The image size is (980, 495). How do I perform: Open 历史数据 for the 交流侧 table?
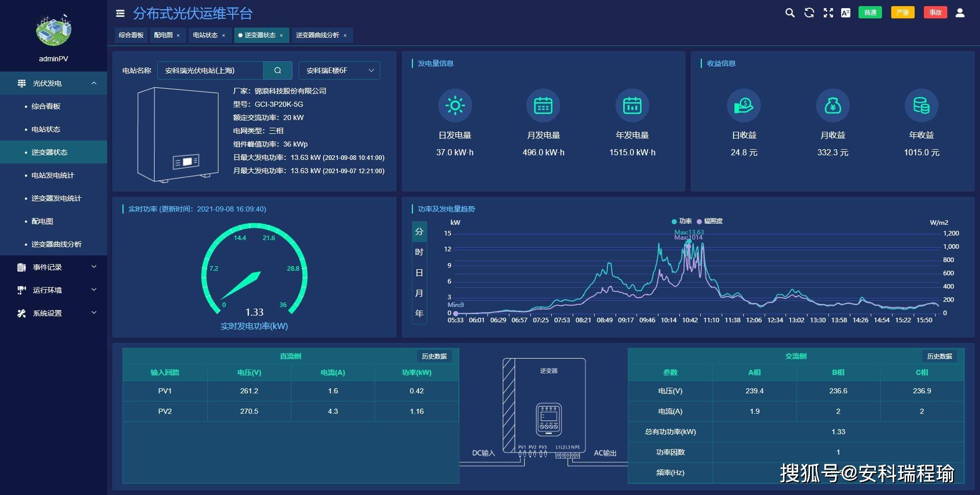(x=940, y=356)
